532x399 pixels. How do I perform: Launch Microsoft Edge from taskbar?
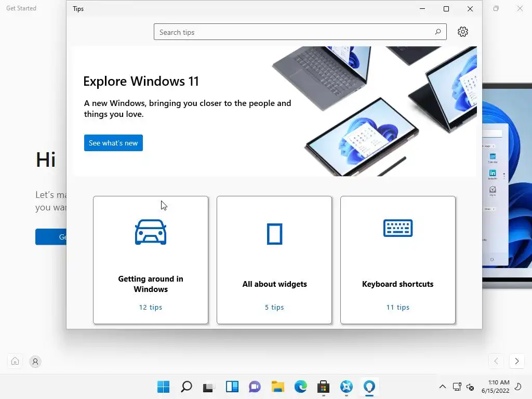[x=301, y=387]
